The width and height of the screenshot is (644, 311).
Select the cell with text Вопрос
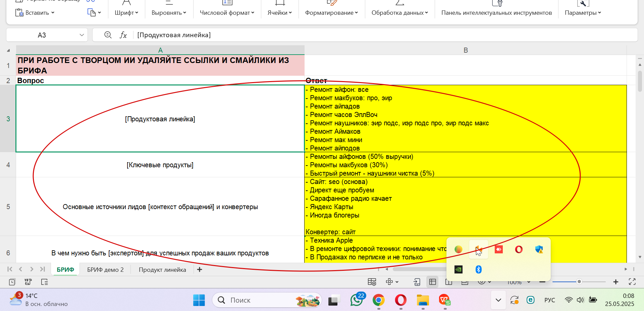click(x=160, y=80)
